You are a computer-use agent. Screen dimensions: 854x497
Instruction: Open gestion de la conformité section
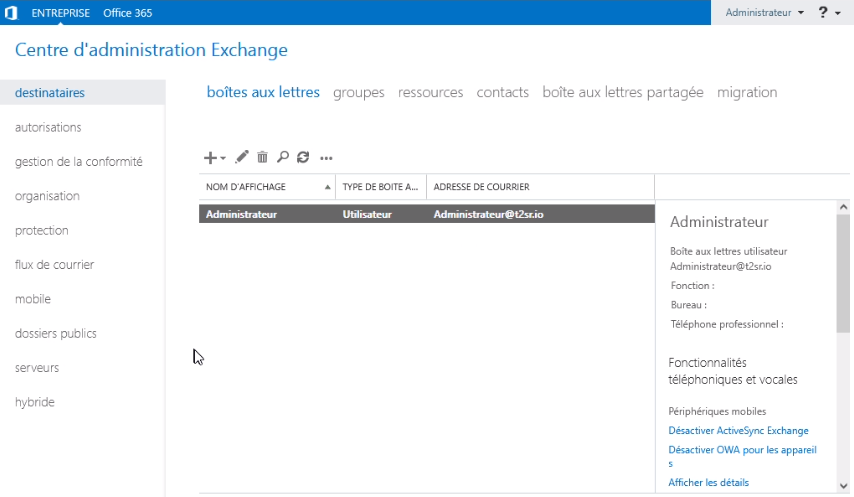[x=78, y=162]
